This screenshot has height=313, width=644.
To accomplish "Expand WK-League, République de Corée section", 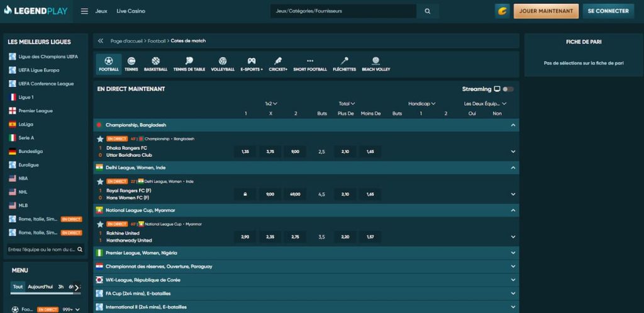I will (x=513, y=280).
